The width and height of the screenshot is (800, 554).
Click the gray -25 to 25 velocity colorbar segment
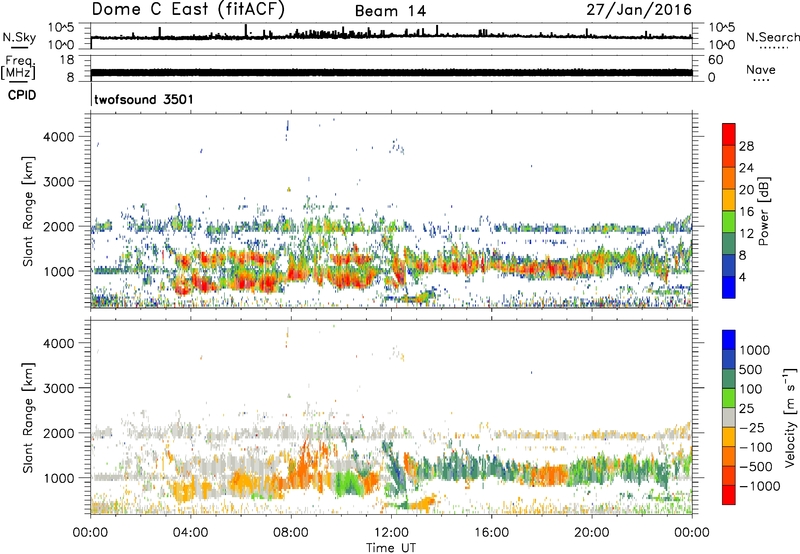(x=729, y=418)
